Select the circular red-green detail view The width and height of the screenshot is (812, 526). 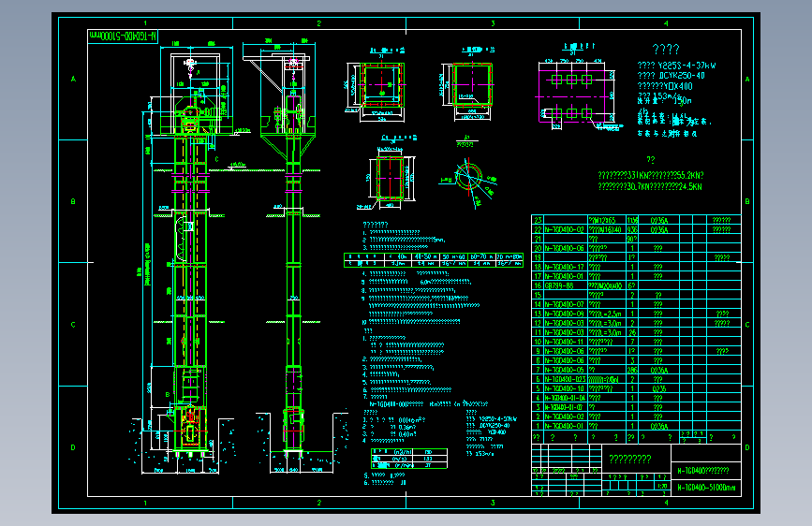point(468,177)
